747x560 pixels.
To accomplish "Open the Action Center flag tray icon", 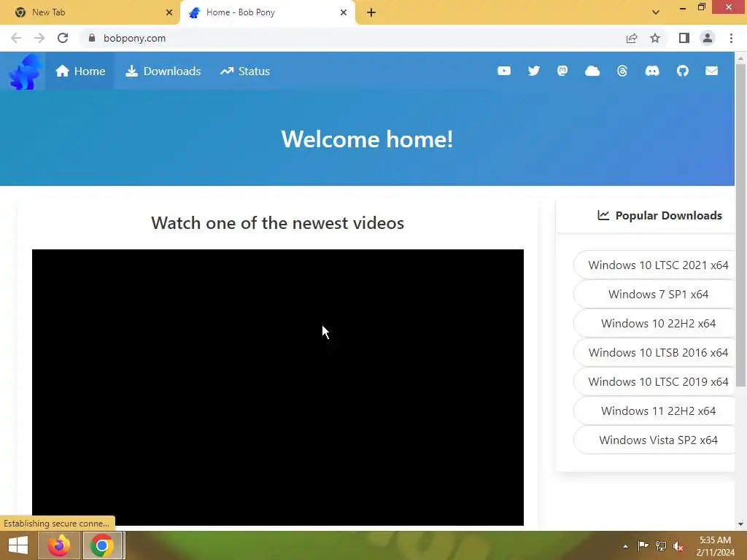I will (x=643, y=546).
